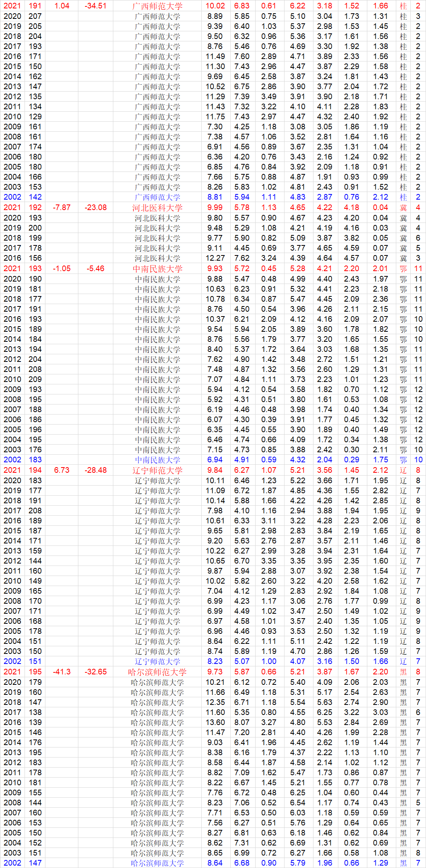Image resolution: width=426 pixels, height=868 pixels.
Task: Click red 广西师范大学 name in 2021 row
Action: (x=158, y=6)
